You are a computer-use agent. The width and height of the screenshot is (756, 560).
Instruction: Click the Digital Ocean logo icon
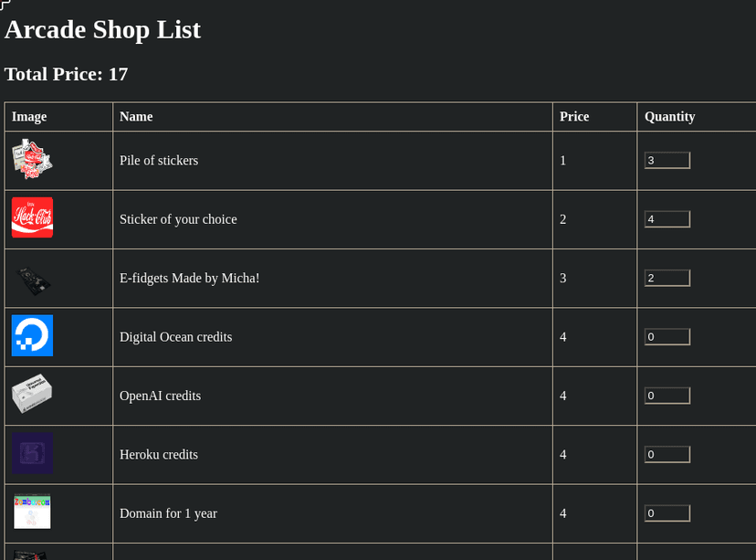(x=32, y=336)
